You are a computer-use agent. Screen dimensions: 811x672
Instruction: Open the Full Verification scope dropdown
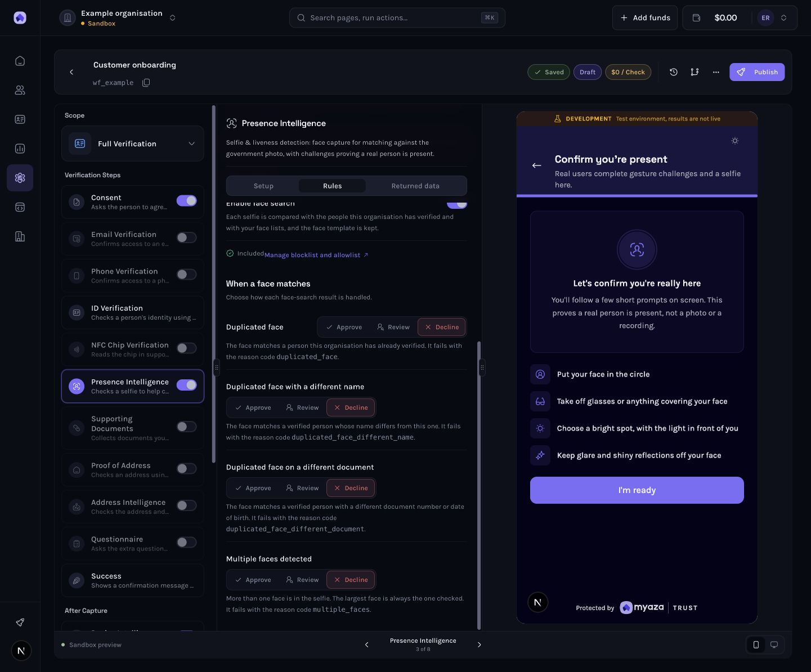(133, 144)
